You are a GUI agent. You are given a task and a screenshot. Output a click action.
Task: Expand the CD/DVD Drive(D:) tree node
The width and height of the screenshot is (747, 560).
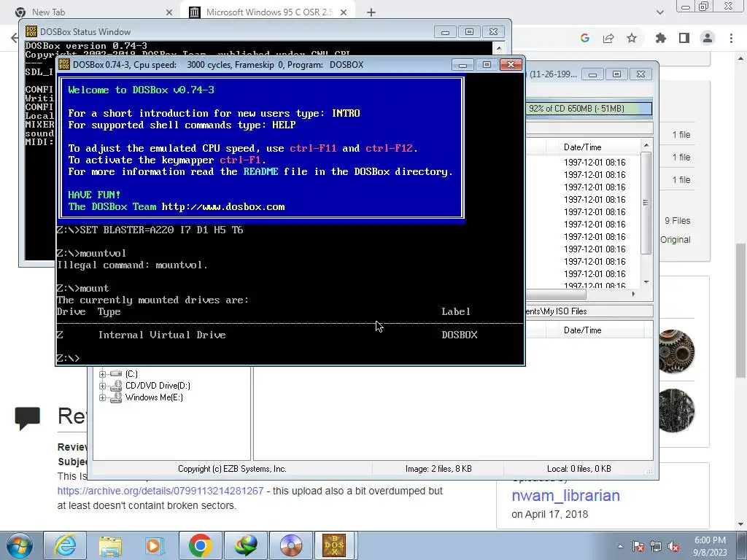pyautogui.click(x=102, y=386)
